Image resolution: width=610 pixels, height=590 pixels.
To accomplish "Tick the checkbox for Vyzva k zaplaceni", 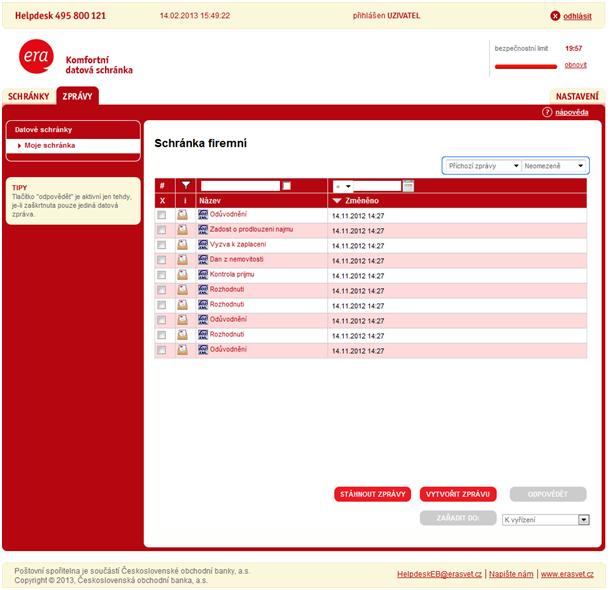I will (x=162, y=245).
